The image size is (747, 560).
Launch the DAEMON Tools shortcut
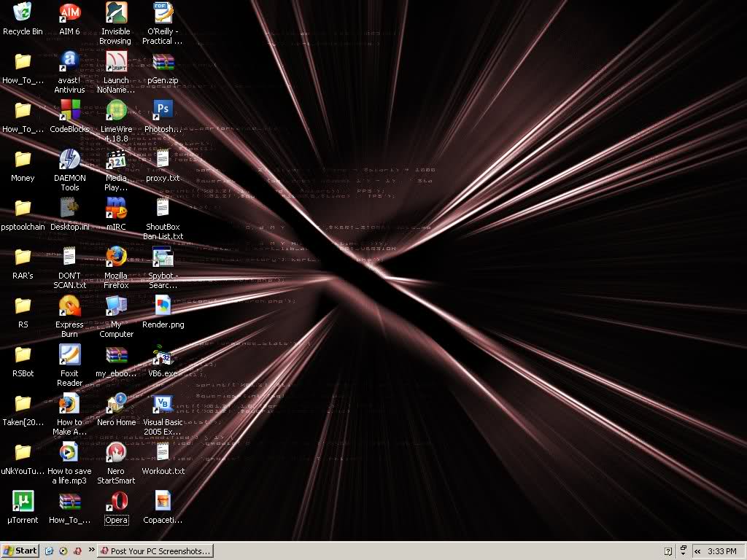click(69, 159)
